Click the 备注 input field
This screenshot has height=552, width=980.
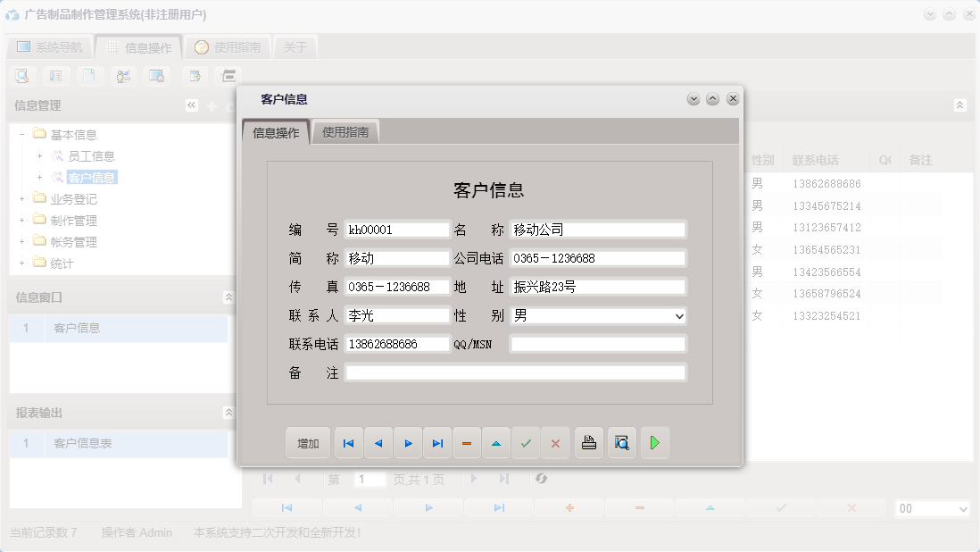[x=515, y=372]
